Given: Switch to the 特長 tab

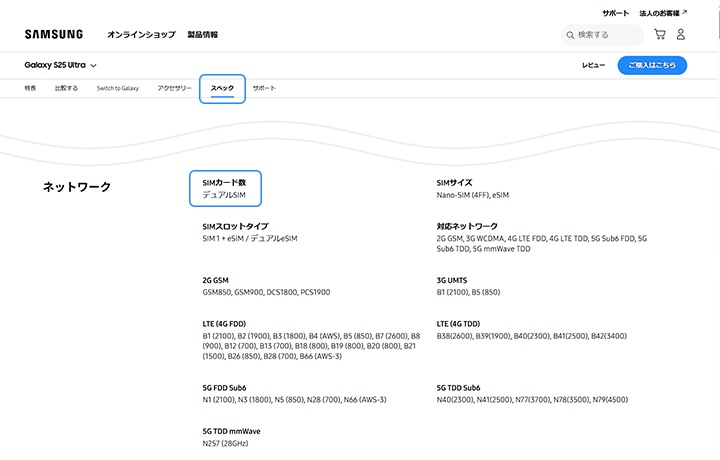Looking at the screenshot, I should tap(30, 88).
